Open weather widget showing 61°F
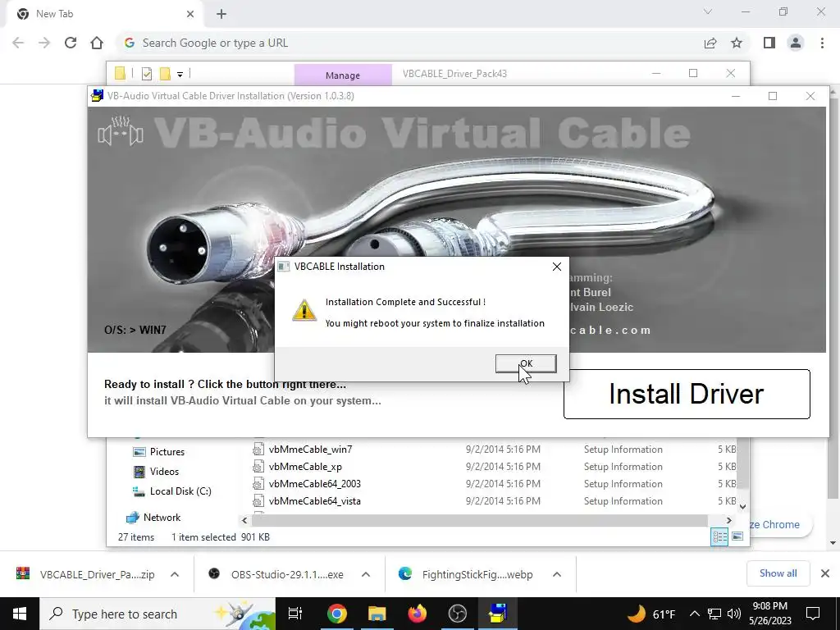 pos(651,614)
